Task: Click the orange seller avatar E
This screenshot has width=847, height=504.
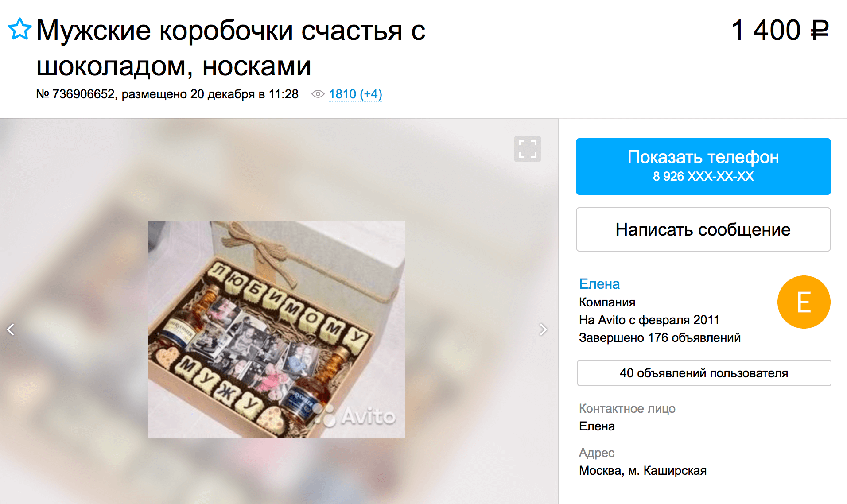Action: [804, 302]
